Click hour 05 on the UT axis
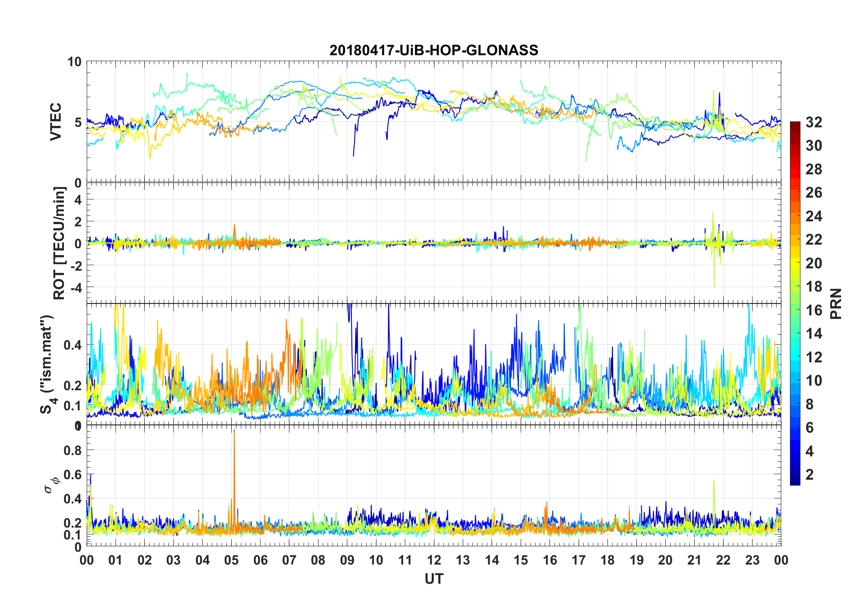 (231, 560)
